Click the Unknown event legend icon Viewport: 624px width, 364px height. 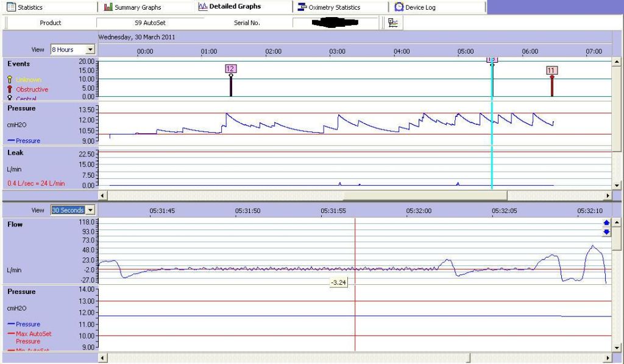pyautogui.click(x=10, y=80)
